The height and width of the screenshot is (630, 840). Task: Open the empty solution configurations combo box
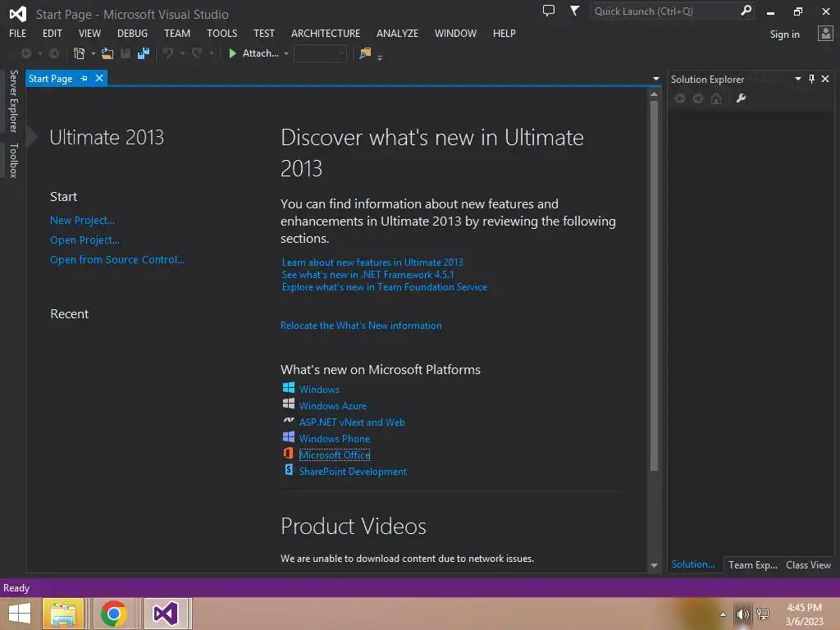coord(320,53)
